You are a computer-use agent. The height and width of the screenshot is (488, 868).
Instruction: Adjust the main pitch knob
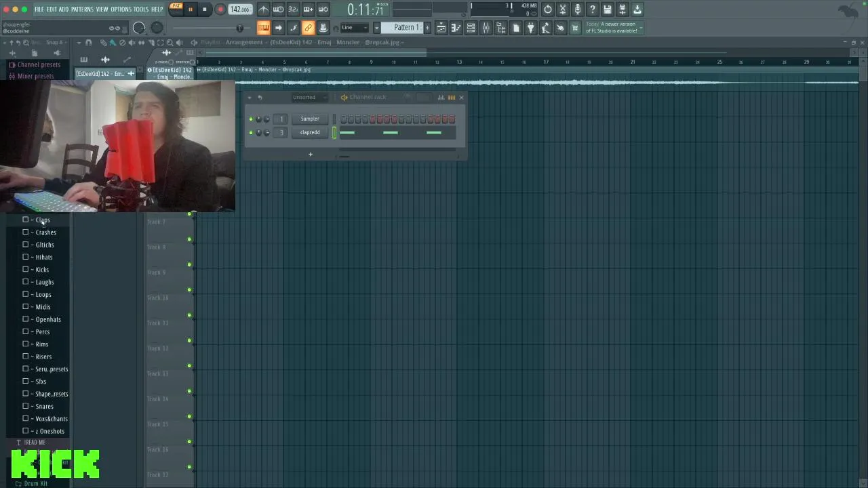(157, 28)
